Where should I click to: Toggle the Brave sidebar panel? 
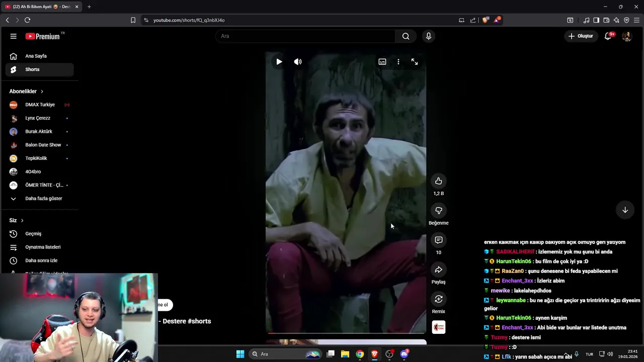[x=596, y=20]
